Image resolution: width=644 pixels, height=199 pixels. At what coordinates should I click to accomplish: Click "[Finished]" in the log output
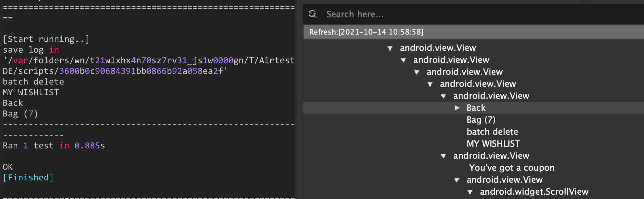click(x=28, y=178)
